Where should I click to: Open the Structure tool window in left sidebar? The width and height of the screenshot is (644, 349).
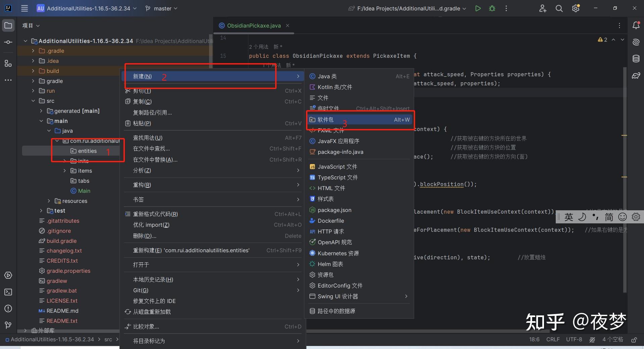click(8, 63)
